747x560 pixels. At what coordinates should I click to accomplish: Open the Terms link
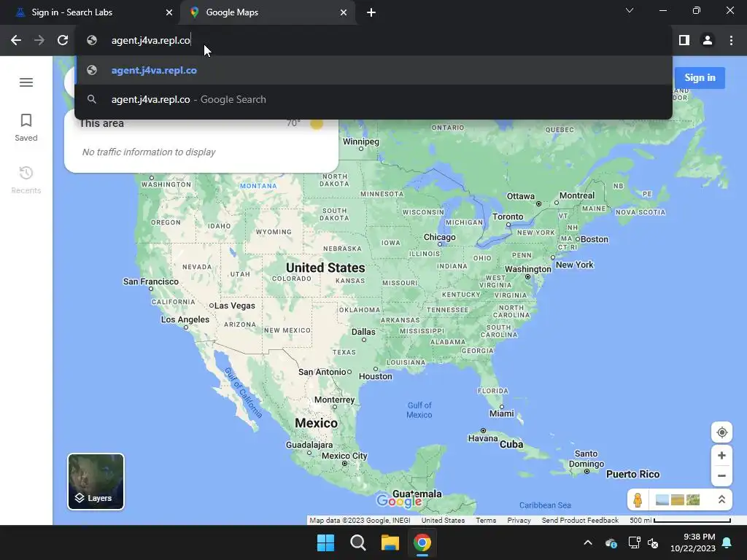(485, 521)
